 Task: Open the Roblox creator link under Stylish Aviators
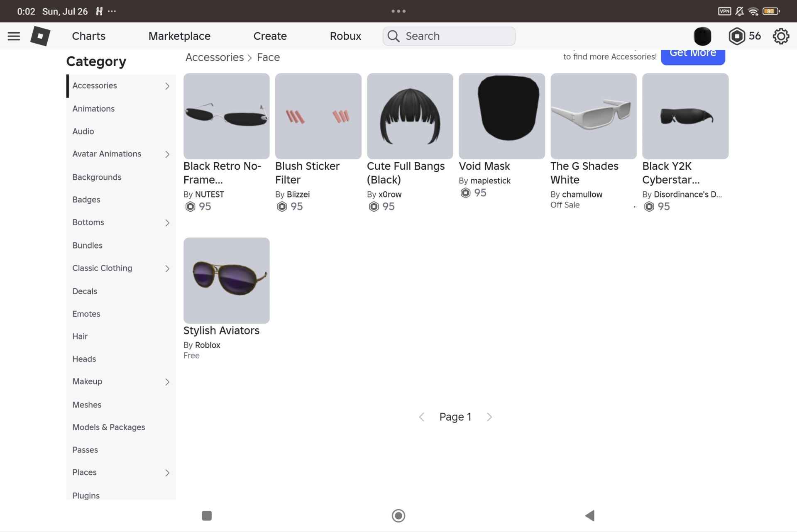(208, 345)
